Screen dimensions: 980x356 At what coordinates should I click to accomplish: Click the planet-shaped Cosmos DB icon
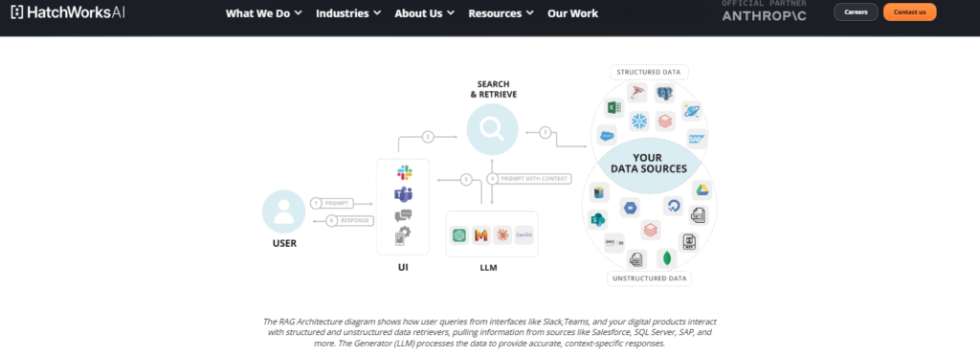691,111
